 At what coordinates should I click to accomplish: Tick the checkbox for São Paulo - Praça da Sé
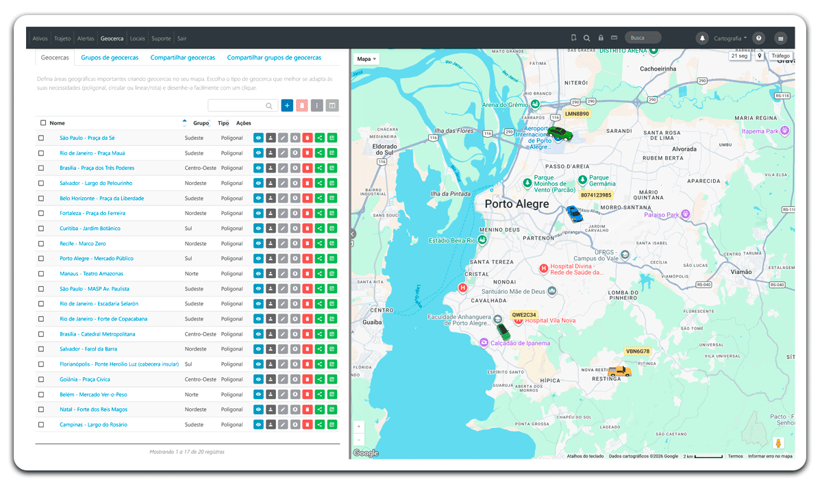click(41, 138)
